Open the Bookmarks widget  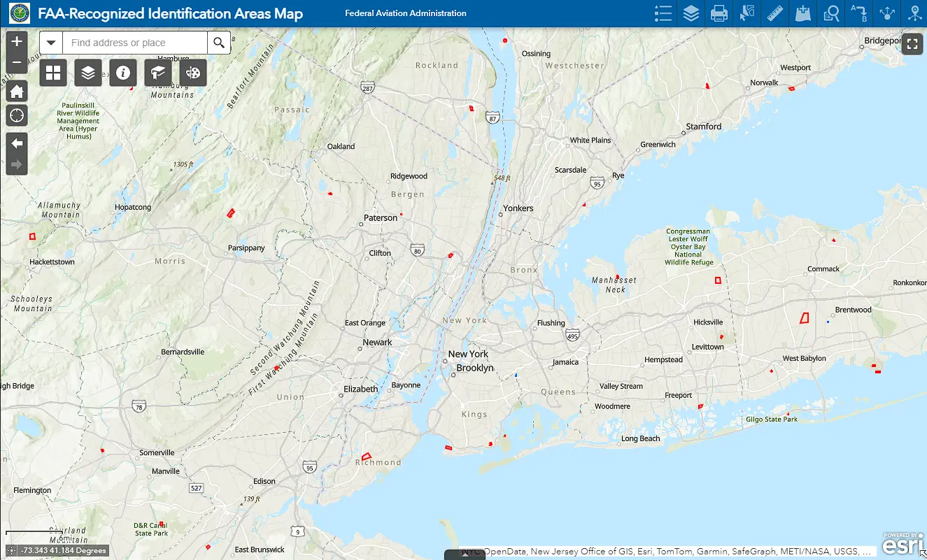(158, 73)
